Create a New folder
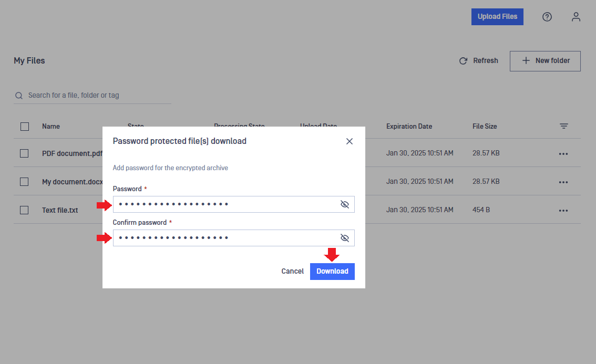The height and width of the screenshot is (364, 596). 545,61
